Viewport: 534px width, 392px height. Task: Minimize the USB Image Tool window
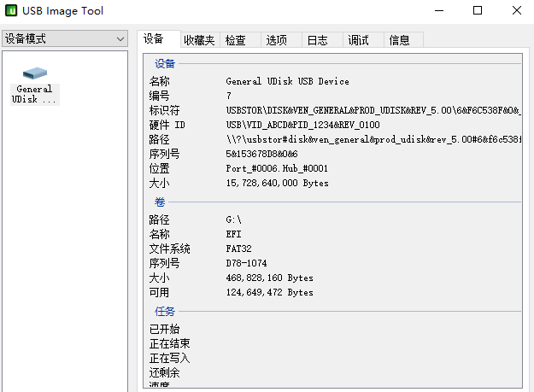click(x=439, y=11)
